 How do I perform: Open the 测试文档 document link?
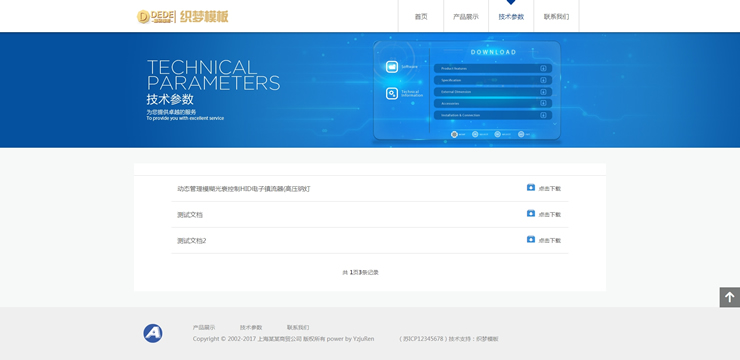pyautogui.click(x=190, y=215)
